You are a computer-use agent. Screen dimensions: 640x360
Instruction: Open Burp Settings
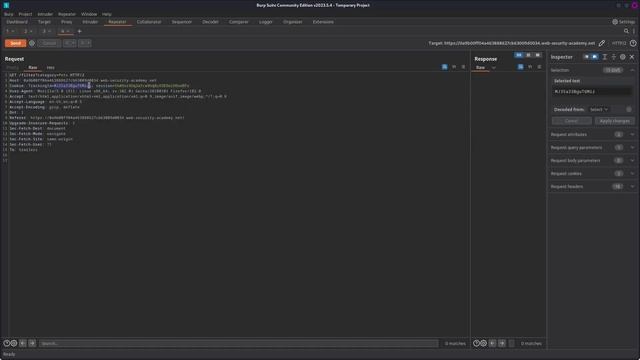(x=624, y=22)
